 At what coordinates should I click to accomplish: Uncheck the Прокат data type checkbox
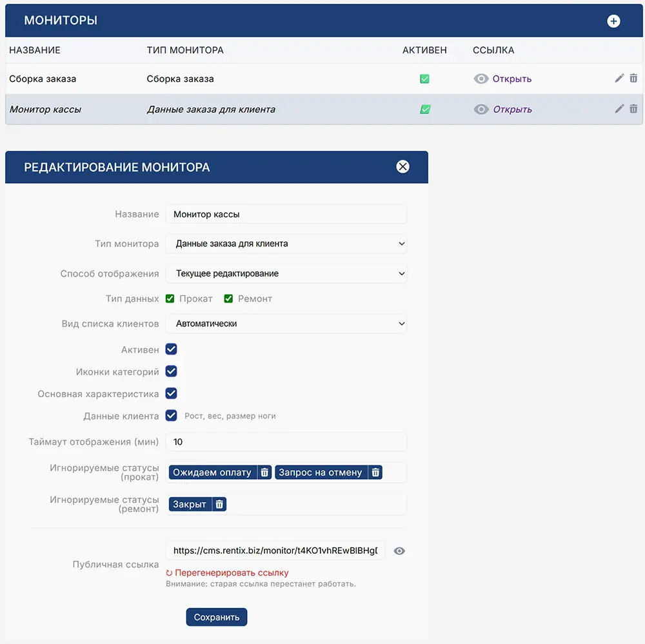coord(170,298)
